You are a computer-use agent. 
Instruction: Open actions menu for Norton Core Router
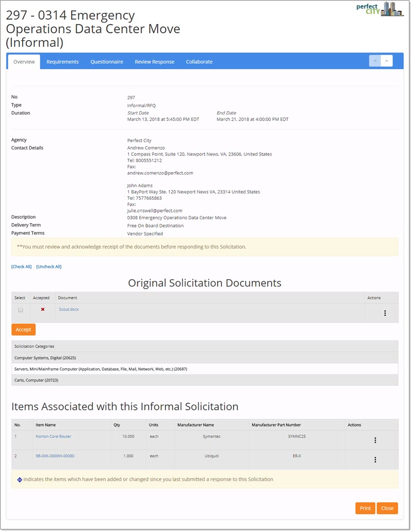point(375,440)
